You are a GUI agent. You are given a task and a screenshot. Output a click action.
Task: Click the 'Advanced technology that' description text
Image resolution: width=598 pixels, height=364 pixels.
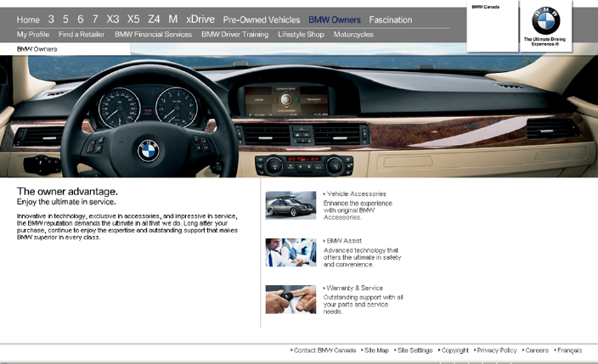[363, 257]
